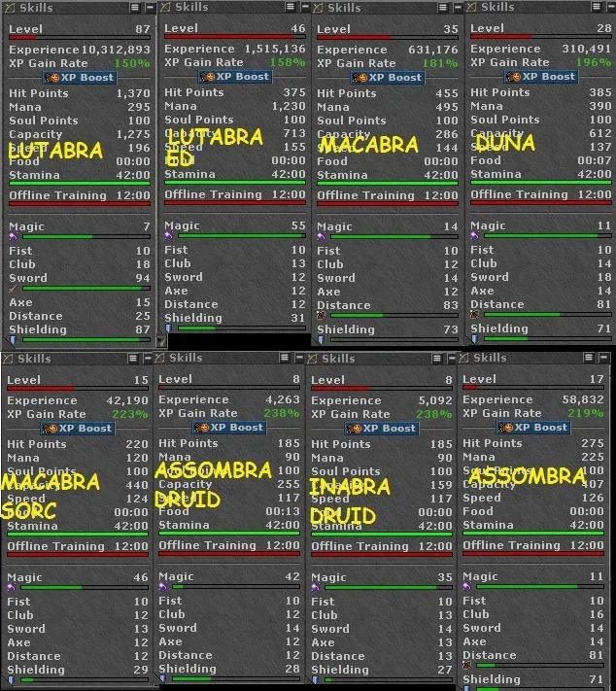Click the Skills title icon of the Level 46 panel
The image size is (616, 691).
[165, 7]
